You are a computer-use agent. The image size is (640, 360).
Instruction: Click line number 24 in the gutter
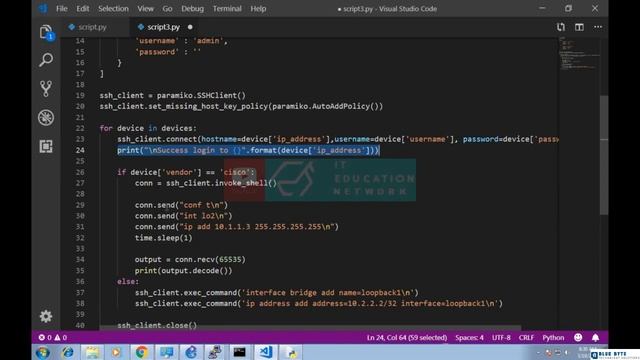tap(80, 150)
